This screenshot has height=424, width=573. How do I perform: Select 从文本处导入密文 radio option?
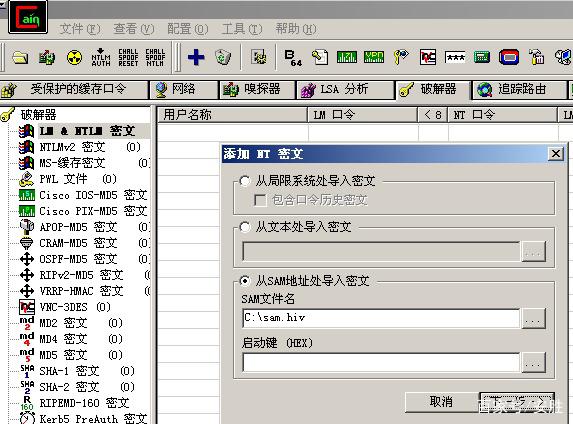click(244, 227)
